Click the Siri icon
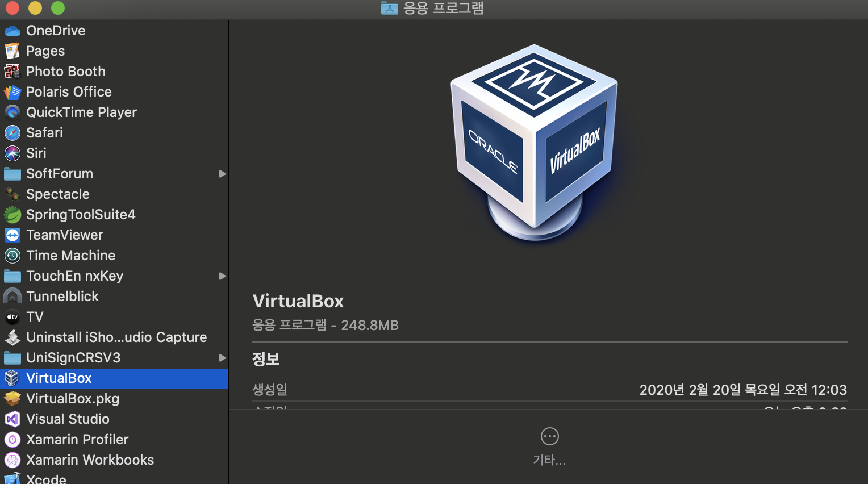 tap(12, 153)
